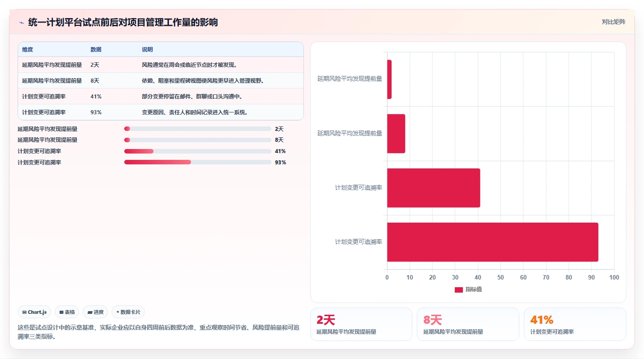Click the 维度 column header

coord(28,50)
